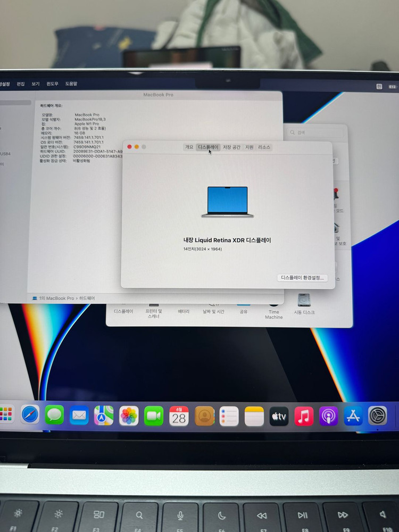The width and height of the screenshot is (399, 532).
Task: Open Notes app in Dock
Action: 254,417
